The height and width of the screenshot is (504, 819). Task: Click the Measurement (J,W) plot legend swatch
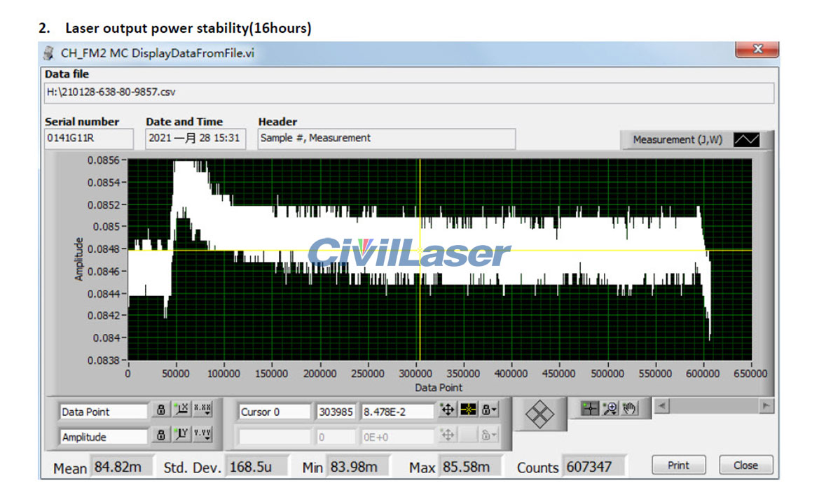(746, 139)
